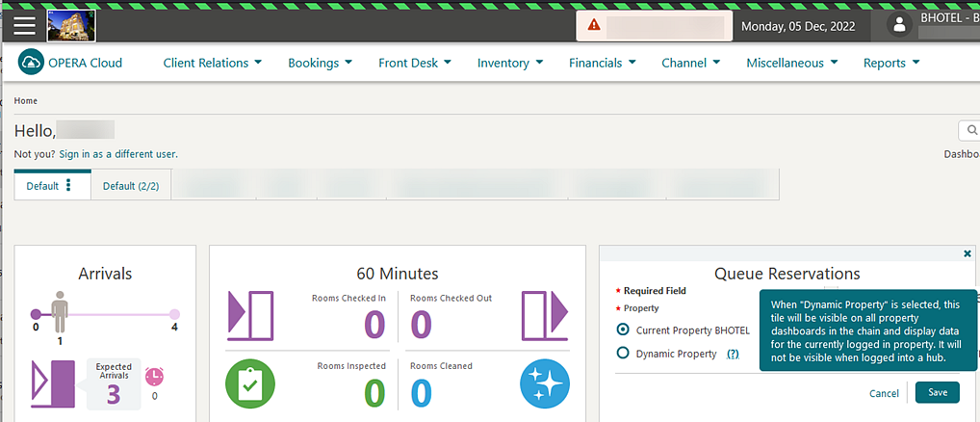Screen dimensions: 980x422
Task: Open the Reports menu
Action: click(x=891, y=63)
